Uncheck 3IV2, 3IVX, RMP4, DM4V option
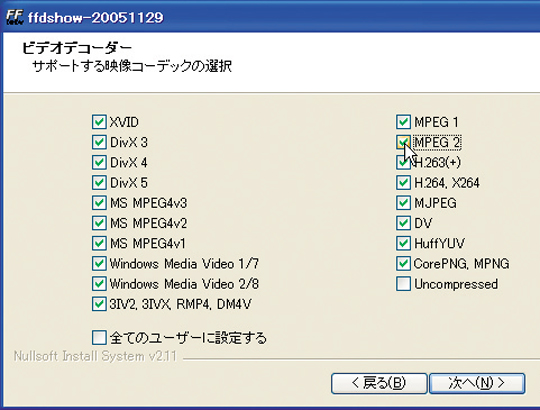 [x=99, y=304]
